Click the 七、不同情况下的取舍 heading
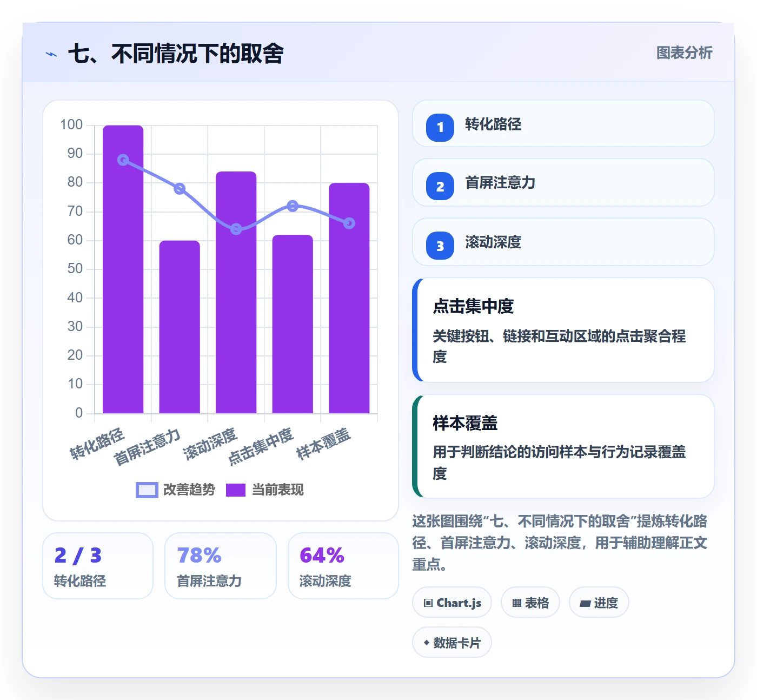The image size is (757, 700). pos(176,54)
